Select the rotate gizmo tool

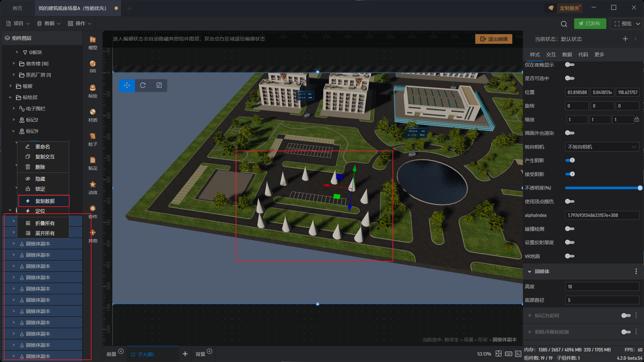(143, 85)
